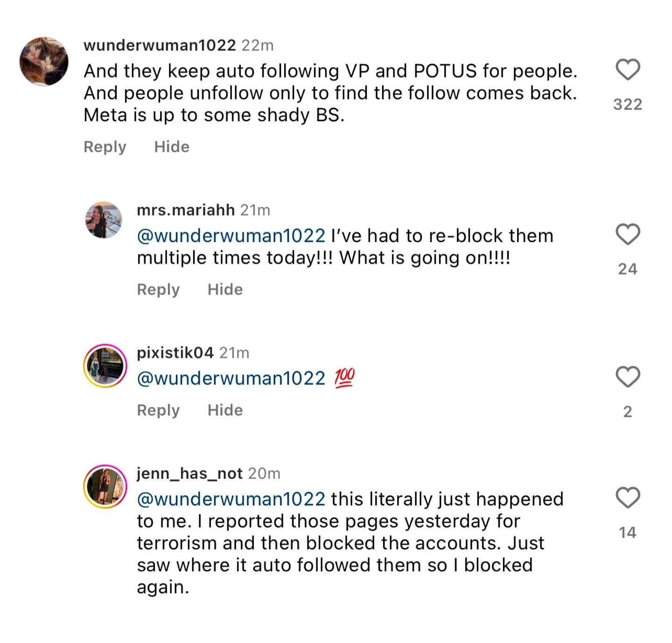Reply to mrs.mariahh's comment
This screenshot has height=643, width=672.
158,290
